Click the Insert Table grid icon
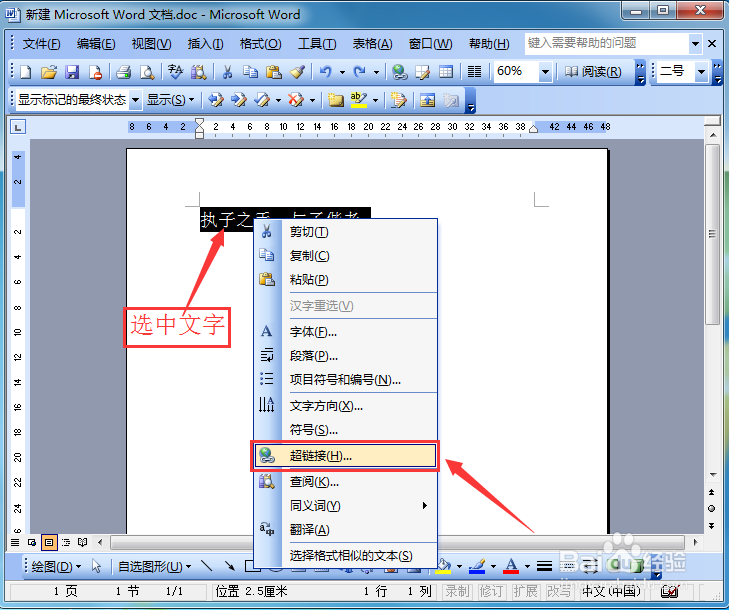Image resolution: width=729 pixels, height=610 pixels. tap(446, 72)
